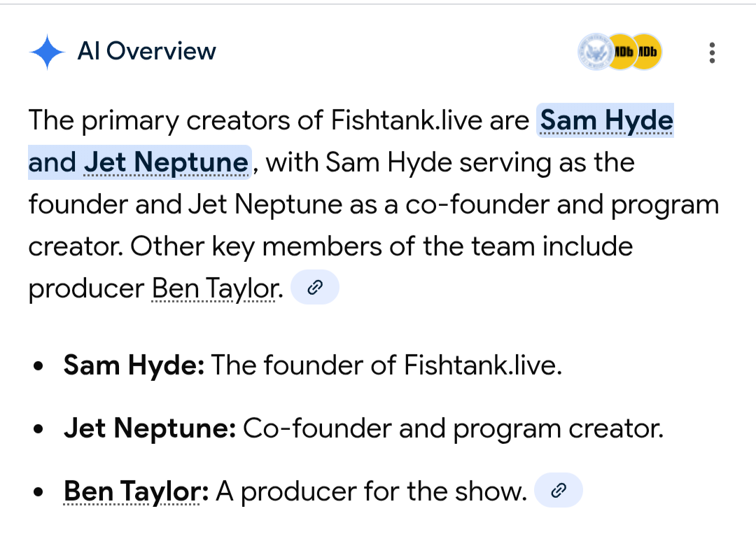Click 'Co-founder and program creator.' bullet text
The width and height of the screenshot is (756, 537).
(x=452, y=428)
